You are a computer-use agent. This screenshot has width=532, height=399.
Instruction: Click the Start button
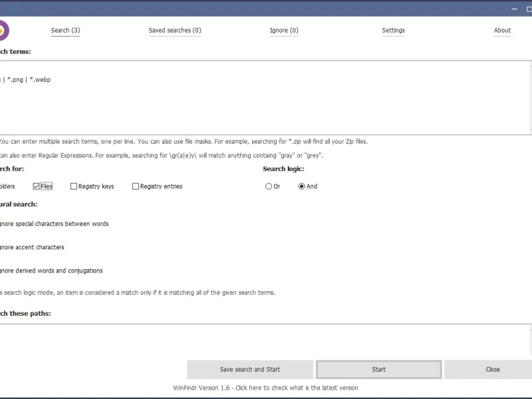point(378,370)
